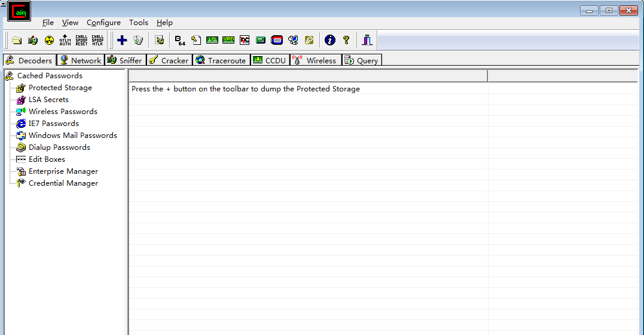Screen dimensions: 644x335
Task: Minimize the Cain window
Action: pyautogui.click(x=589, y=10)
